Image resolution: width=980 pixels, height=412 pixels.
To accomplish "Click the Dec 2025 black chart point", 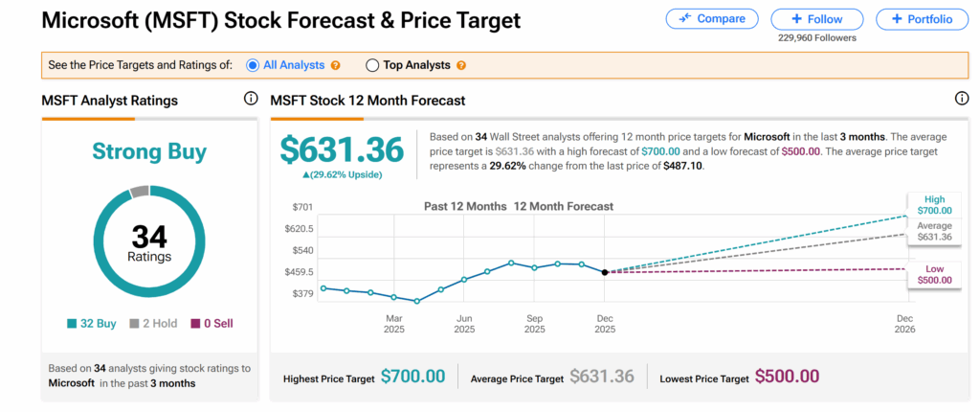I will 604,272.
